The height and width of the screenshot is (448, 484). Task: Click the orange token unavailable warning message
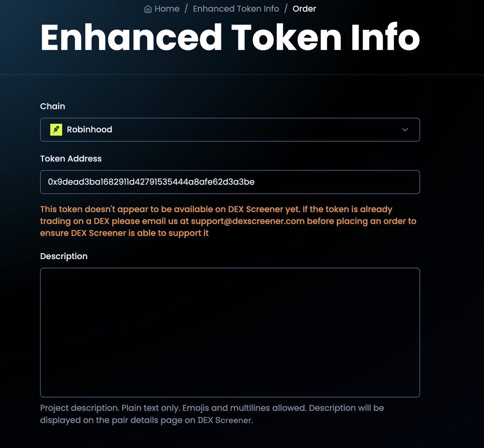point(228,221)
